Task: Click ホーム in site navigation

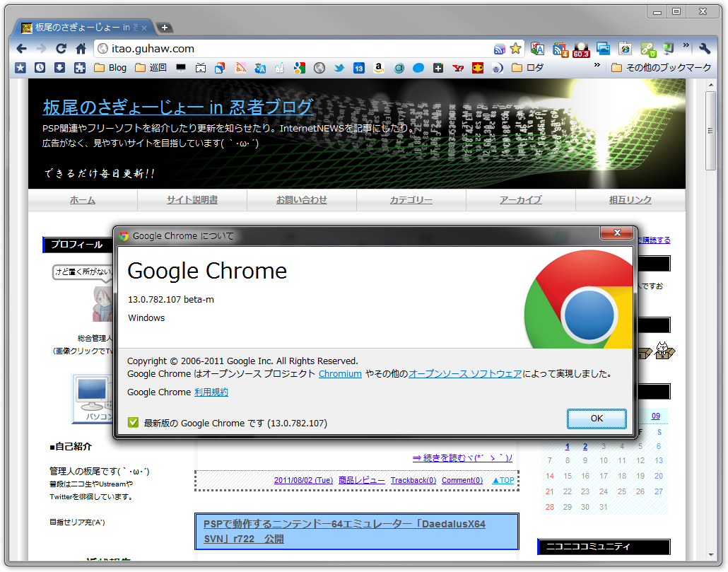Action: (83, 200)
